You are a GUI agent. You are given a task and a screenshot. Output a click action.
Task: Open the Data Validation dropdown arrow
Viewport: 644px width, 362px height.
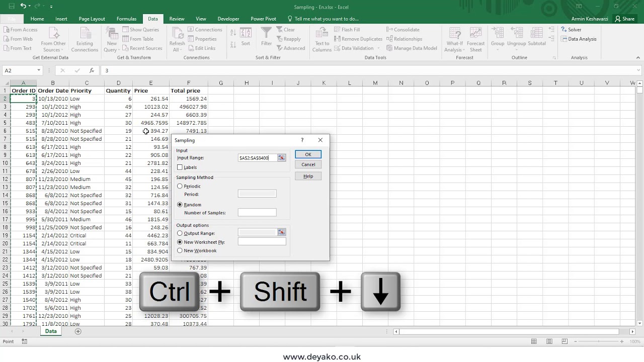pyautogui.click(x=378, y=48)
